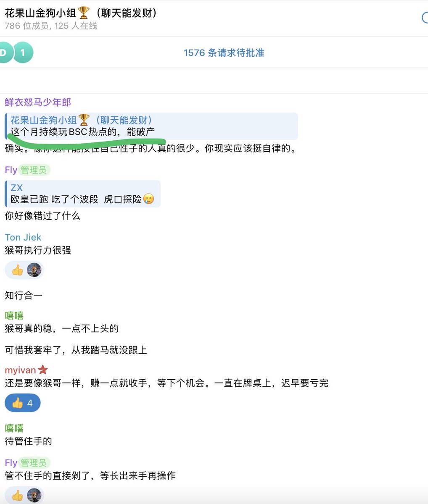Screen dimensions: 428x504
Task: Open the 1576 条请求待批准 pending requests
Action: click(x=224, y=53)
